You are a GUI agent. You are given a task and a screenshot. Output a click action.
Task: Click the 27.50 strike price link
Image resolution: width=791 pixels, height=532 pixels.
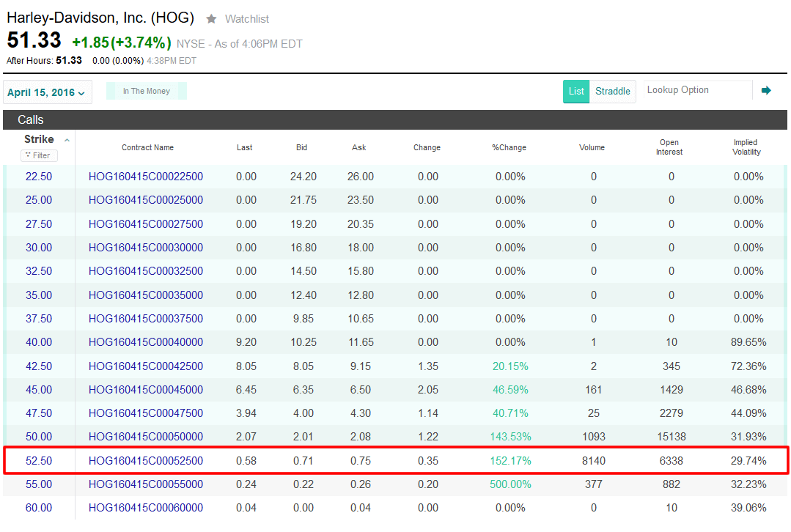point(39,224)
